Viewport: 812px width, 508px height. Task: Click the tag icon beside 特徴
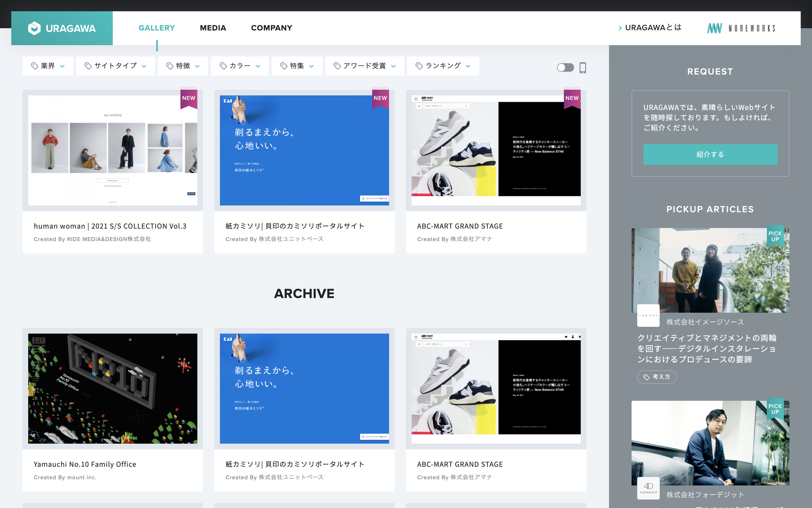coord(170,66)
